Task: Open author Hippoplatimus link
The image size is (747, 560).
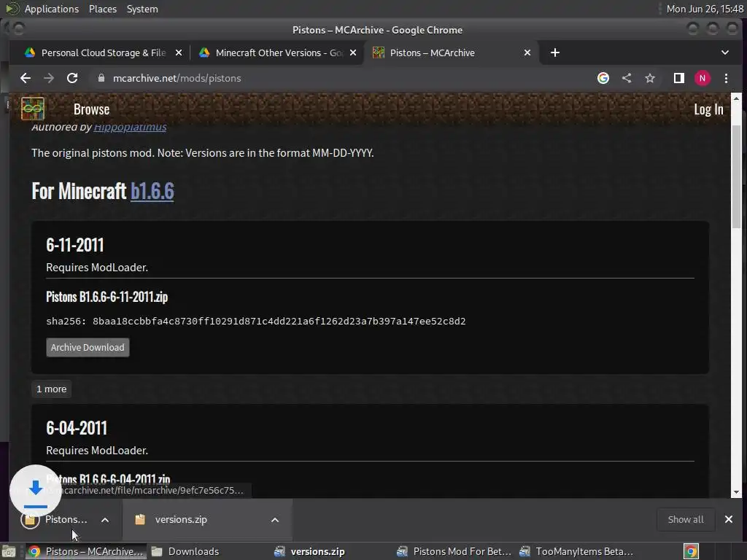Action: tap(130, 127)
